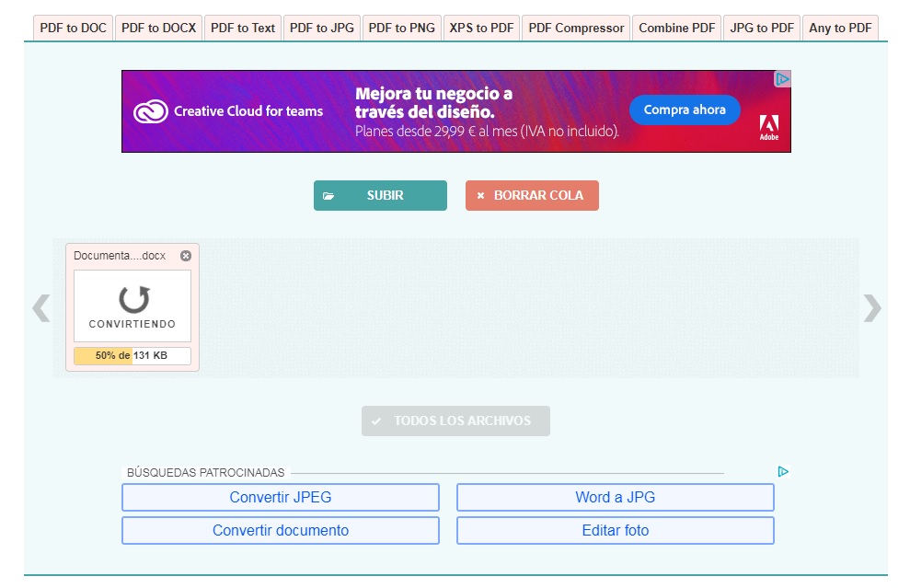Go to the JPG to PDF tab
This screenshot has height=588, width=910.
[x=762, y=28]
